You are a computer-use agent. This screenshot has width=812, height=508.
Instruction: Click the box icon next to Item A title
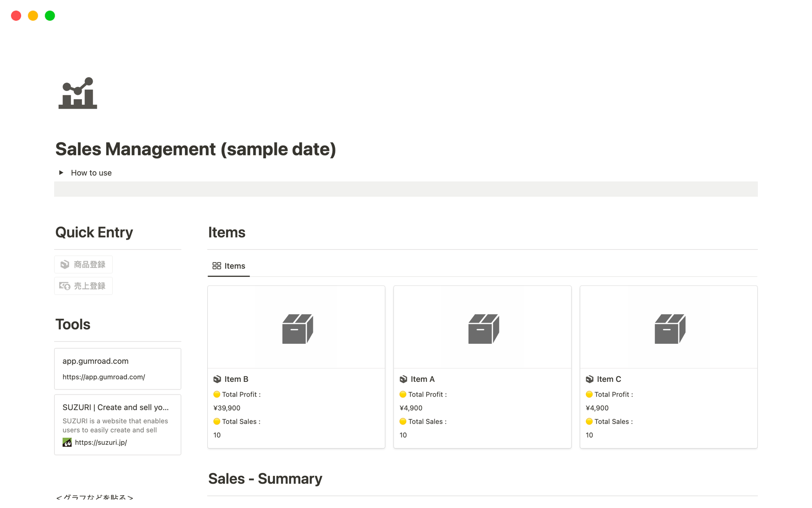coord(403,379)
